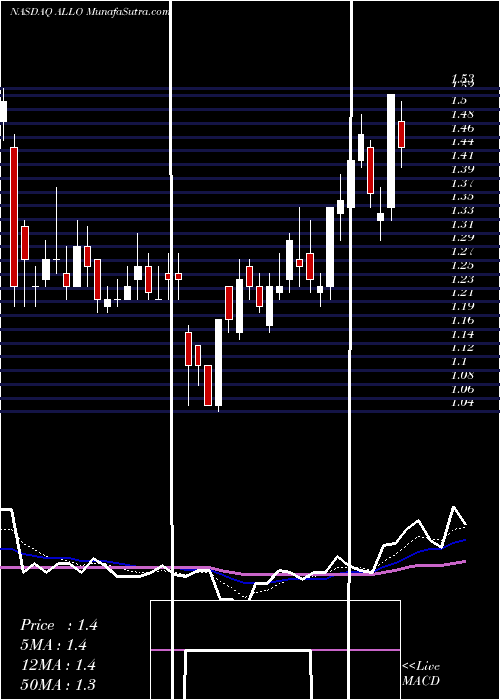The height and width of the screenshot is (700, 500).
Task: Click the 1.06 price level label
Action: [x=463, y=389]
